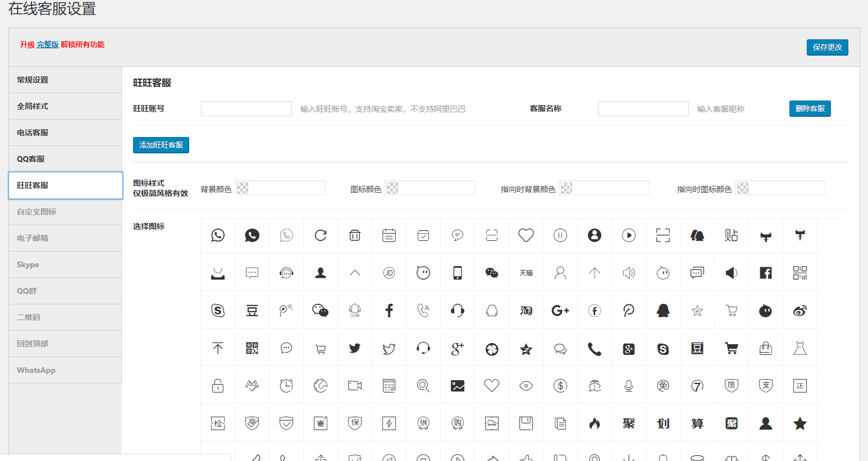Pick the 天猫 text icon
The height and width of the screenshot is (461, 868).
click(526, 273)
